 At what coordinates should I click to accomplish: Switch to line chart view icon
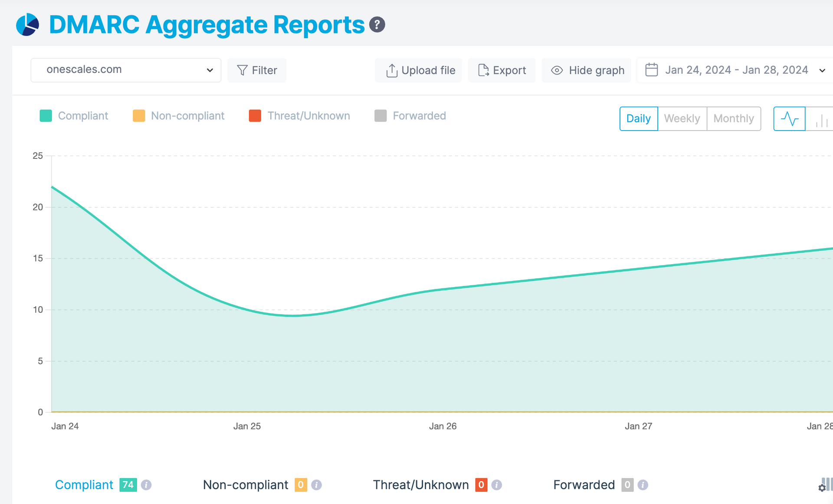coord(789,118)
